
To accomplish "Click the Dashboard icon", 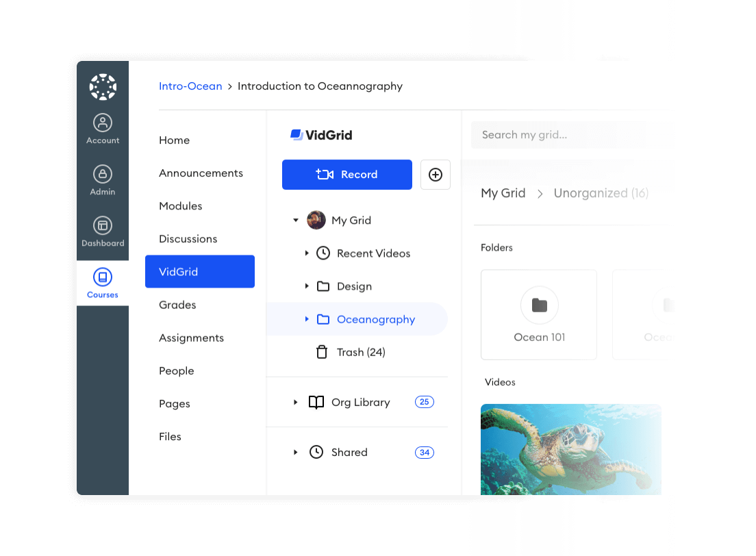I will [102, 225].
